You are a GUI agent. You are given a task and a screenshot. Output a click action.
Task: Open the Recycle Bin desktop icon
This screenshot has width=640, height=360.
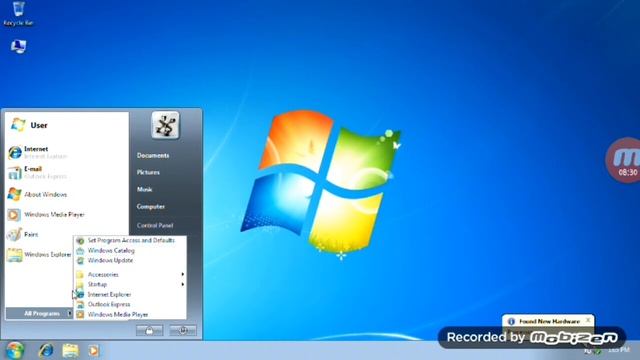point(18,14)
